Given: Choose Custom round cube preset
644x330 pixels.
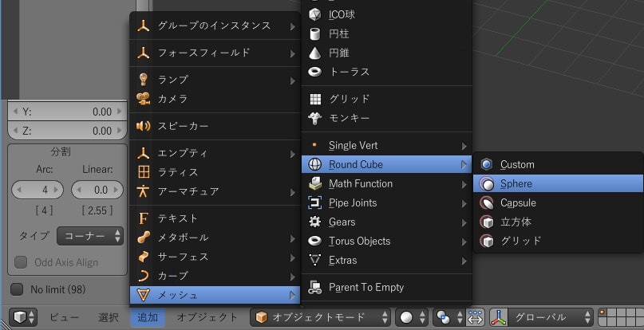Looking at the screenshot, I should click(x=558, y=164).
